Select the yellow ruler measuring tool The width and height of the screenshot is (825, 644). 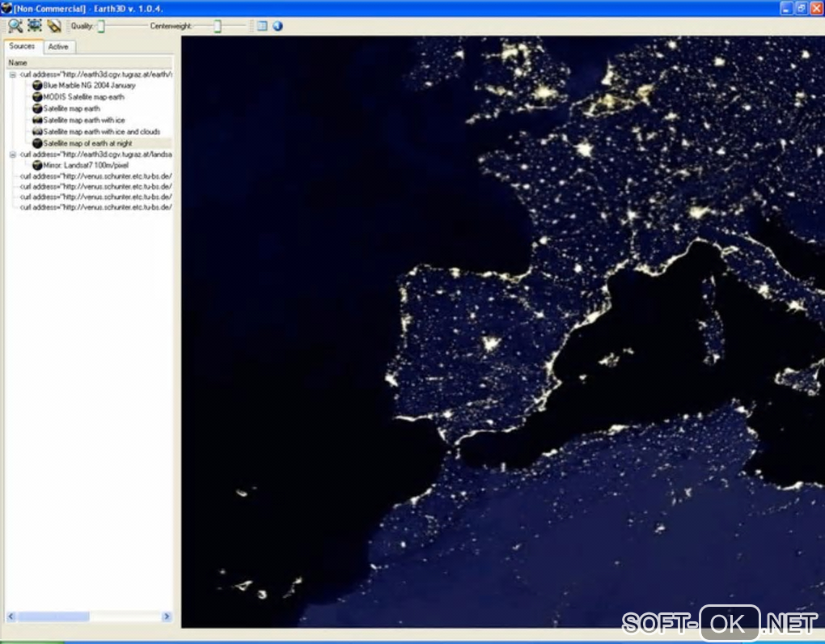[53, 26]
